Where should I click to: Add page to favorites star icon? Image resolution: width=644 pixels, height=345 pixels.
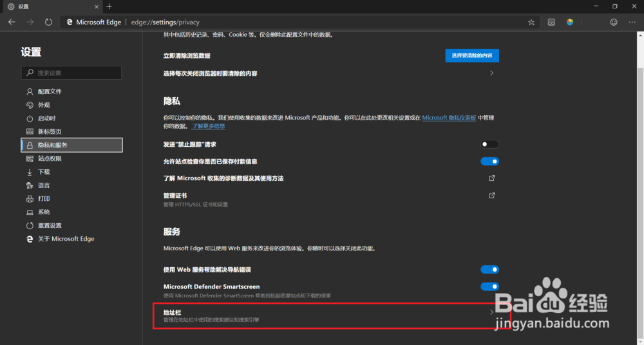point(531,22)
